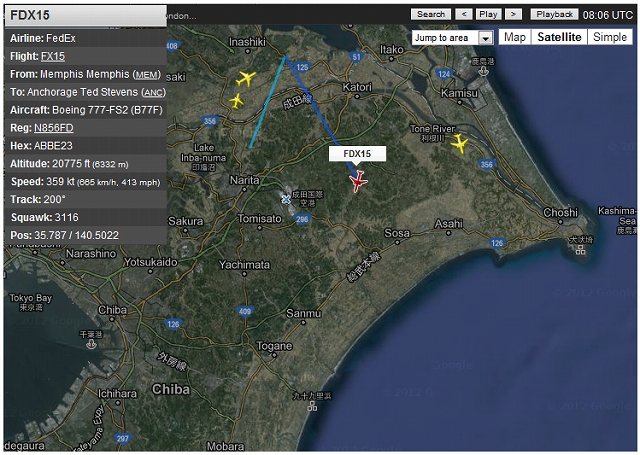Open the ANC airport link
640x455 pixels.
[153, 93]
